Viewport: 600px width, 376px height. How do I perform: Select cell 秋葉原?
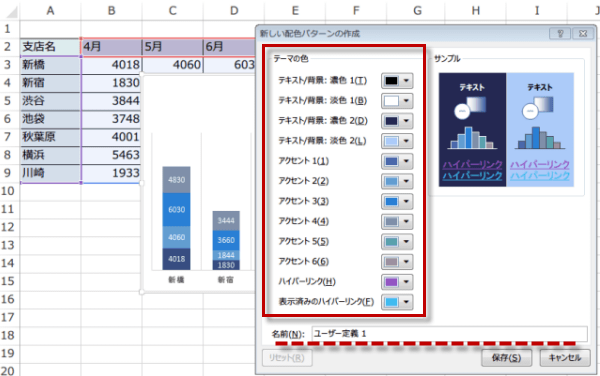pos(50,137)
